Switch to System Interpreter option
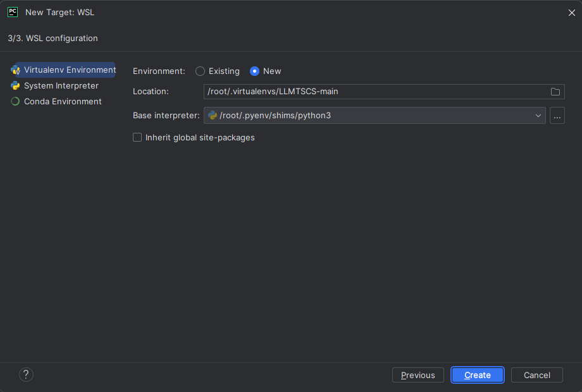 [61, 86]
